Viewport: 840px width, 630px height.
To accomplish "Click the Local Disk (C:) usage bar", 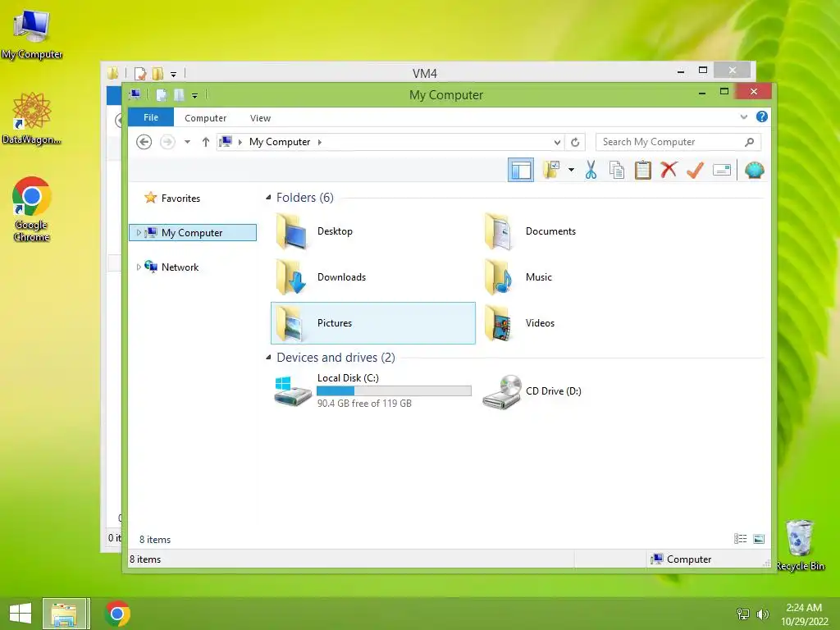I will click(395, 391).
